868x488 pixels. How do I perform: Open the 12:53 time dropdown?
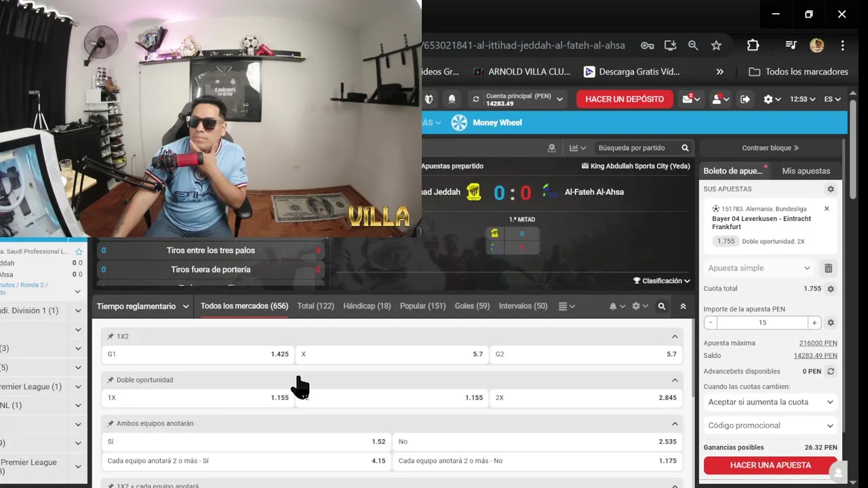pos(803,99)
